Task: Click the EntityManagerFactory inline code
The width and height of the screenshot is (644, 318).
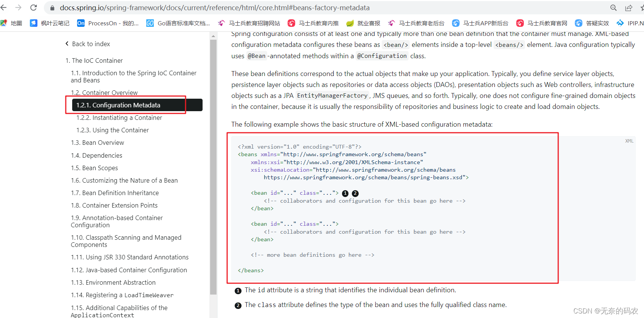Action: click(x=332, y=96)
